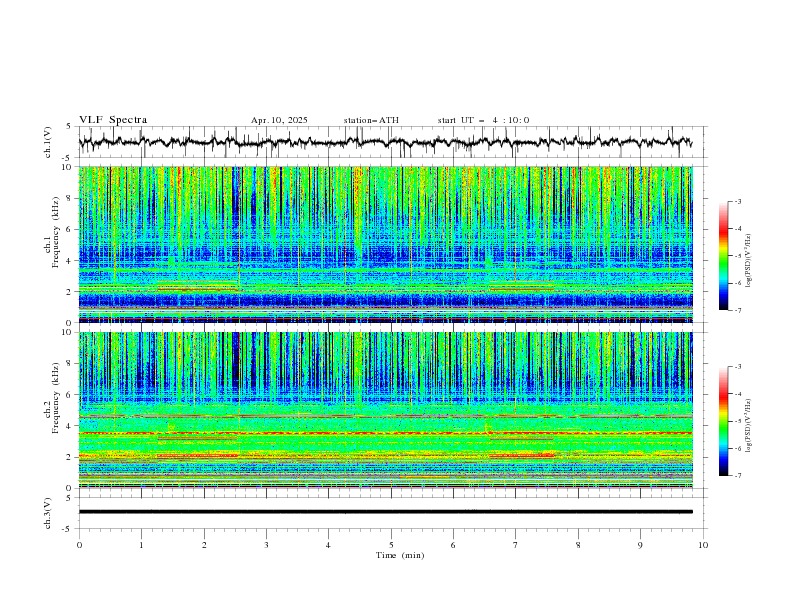Click the "5" minute tick label
Screen dimensions: 792x612
(x=391, y=545)
